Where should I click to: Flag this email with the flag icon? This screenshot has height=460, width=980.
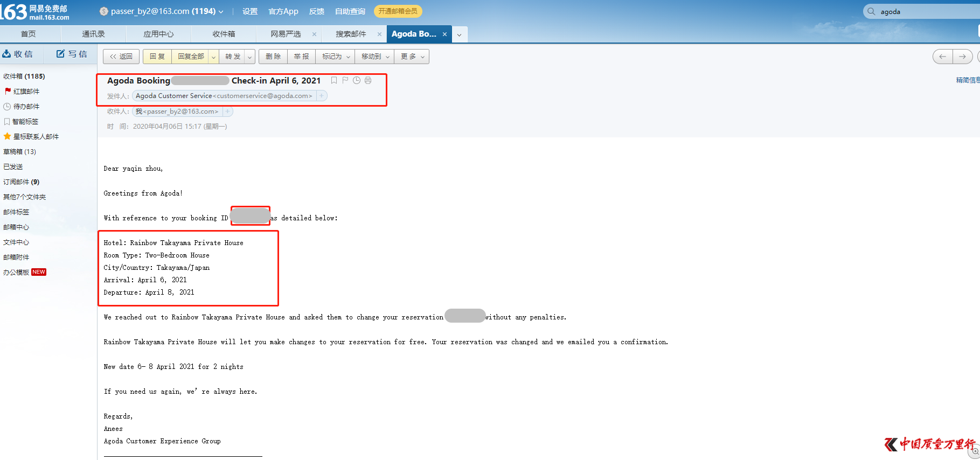(345, 80)
